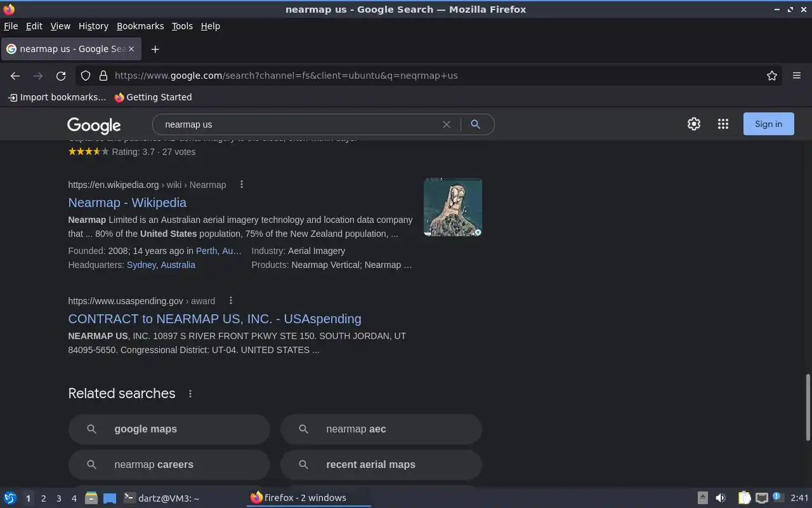Screen dimensions: 812x508
Task: Open the tracking protection shield icon
Action: tap(86, 76)
